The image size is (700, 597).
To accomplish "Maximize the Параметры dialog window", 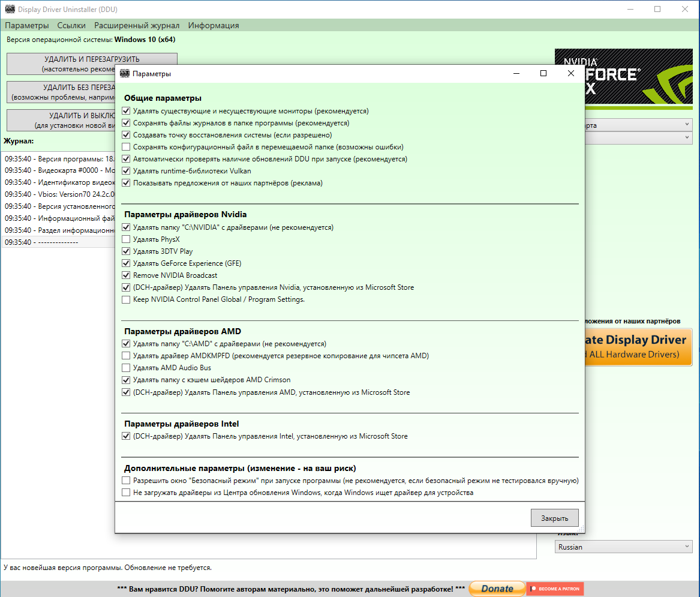I will tap(543, 73).
